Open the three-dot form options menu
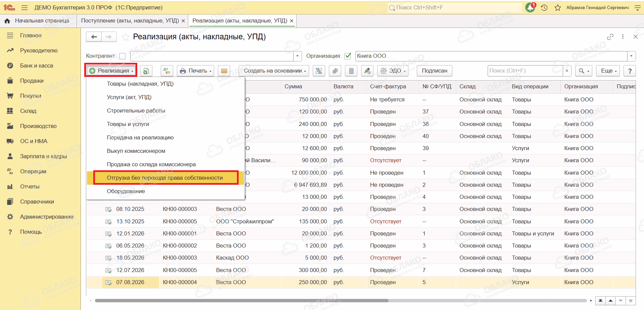 click(x=623, y=37)
